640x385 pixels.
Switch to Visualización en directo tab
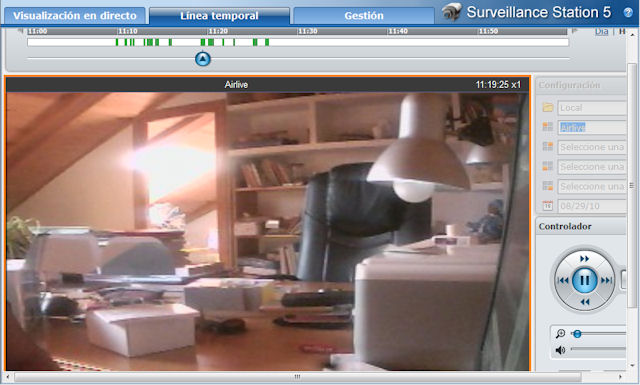(x=75, y=16)
